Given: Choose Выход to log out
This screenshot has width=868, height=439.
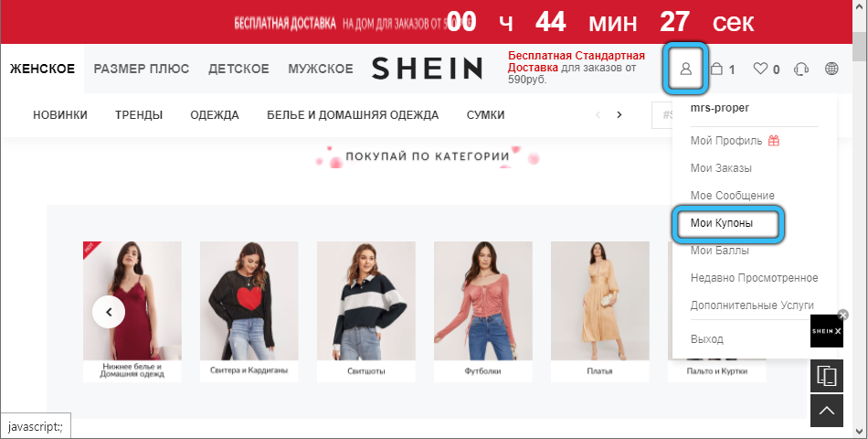Looking at the screenshot, I should (707, 339).
